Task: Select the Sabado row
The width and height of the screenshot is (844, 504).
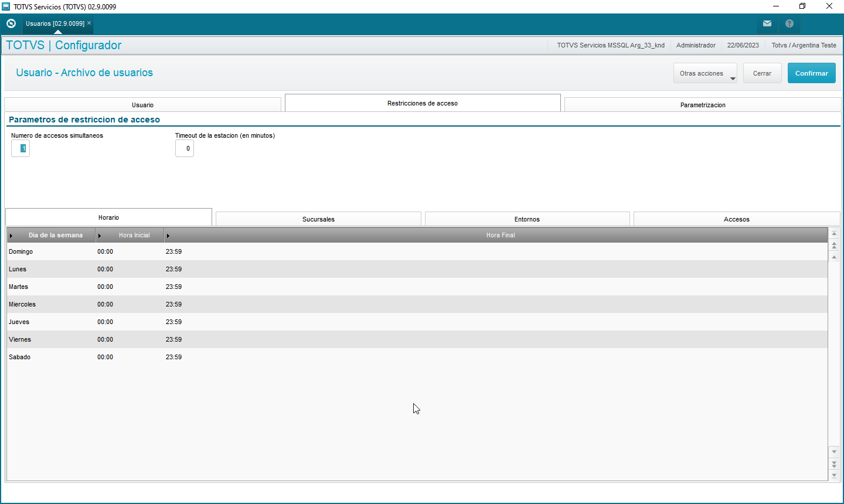Action: (417, 357)
